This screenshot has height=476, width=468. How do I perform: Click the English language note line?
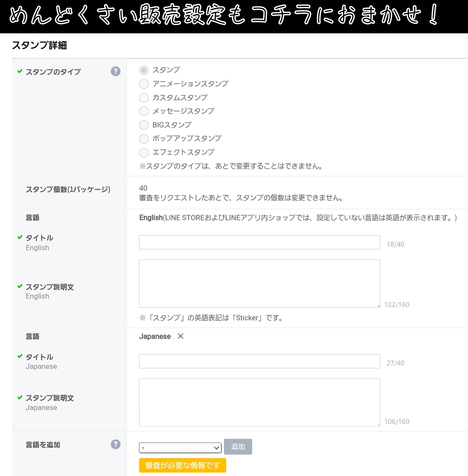(298, 218)
